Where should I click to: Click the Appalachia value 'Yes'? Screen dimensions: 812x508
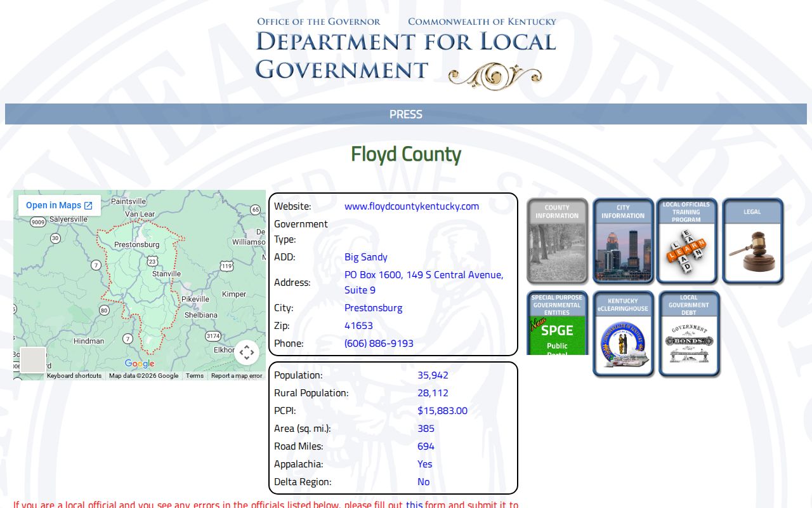(x=424, y=464)
